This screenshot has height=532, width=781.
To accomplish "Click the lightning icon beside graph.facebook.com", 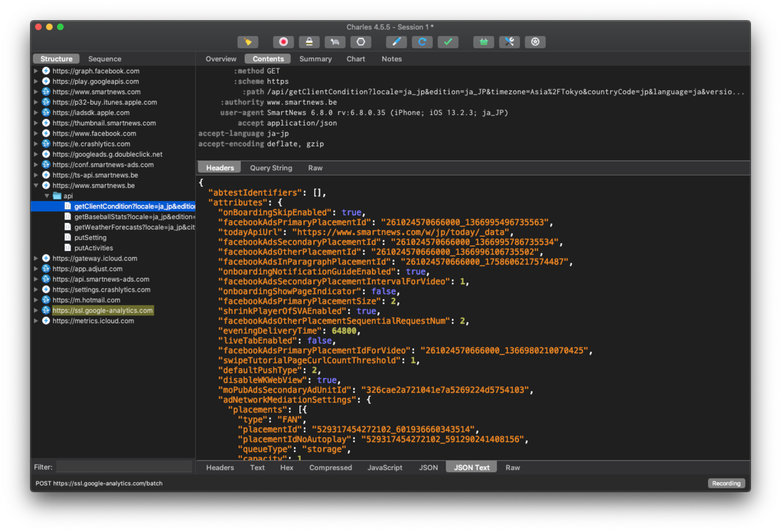I will coord(46,71).
